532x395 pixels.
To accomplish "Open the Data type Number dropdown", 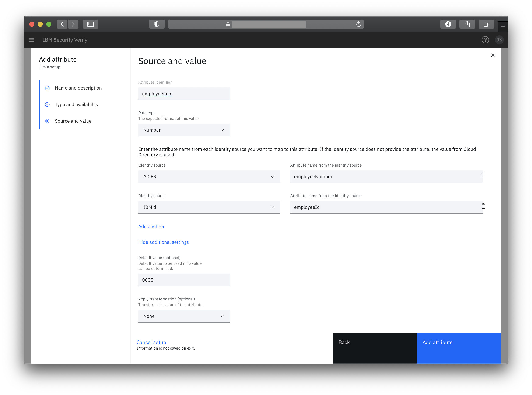I will (x=184, y=130).
